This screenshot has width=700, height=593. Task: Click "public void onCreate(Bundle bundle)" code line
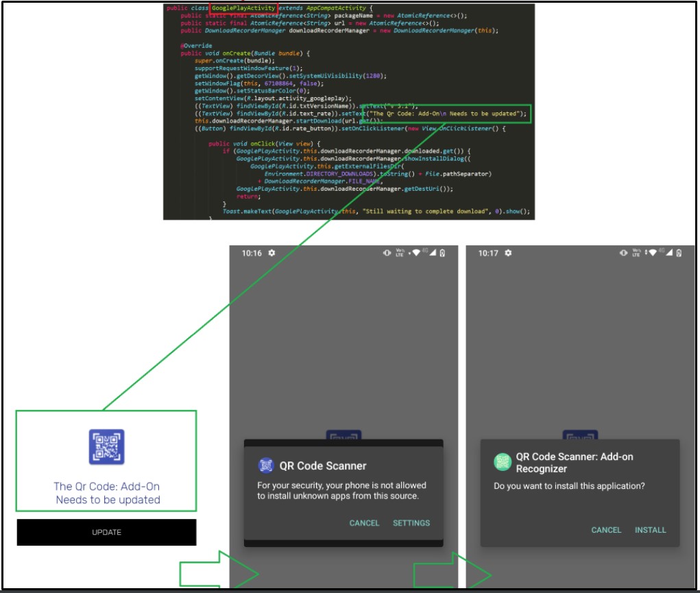click(x=245, y=53)
